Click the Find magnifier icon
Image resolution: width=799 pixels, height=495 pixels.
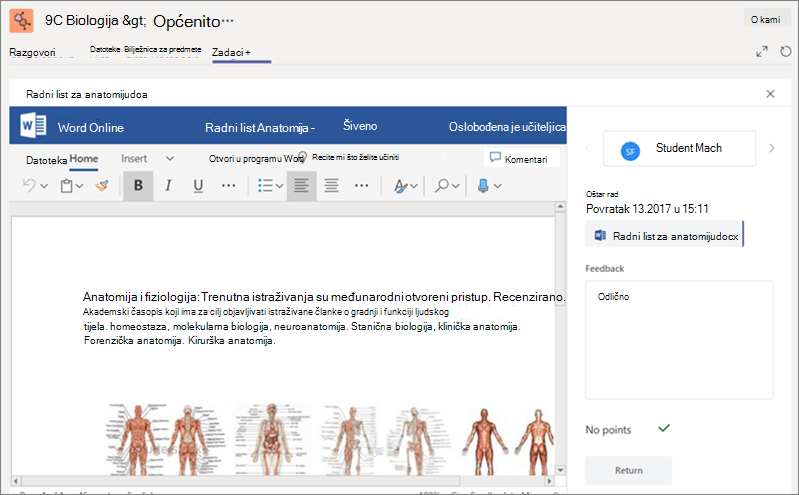click(x=441, y=186)
